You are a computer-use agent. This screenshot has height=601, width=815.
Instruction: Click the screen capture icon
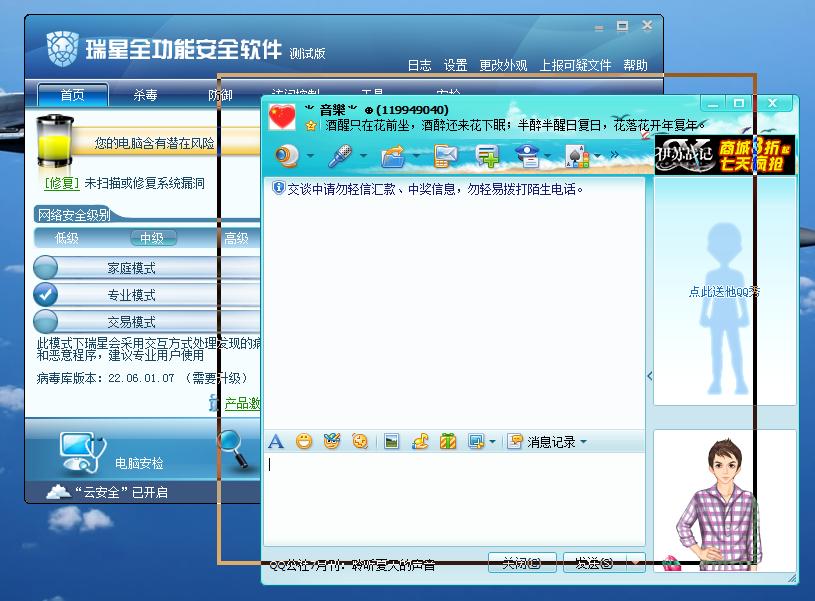coord(476,441)
